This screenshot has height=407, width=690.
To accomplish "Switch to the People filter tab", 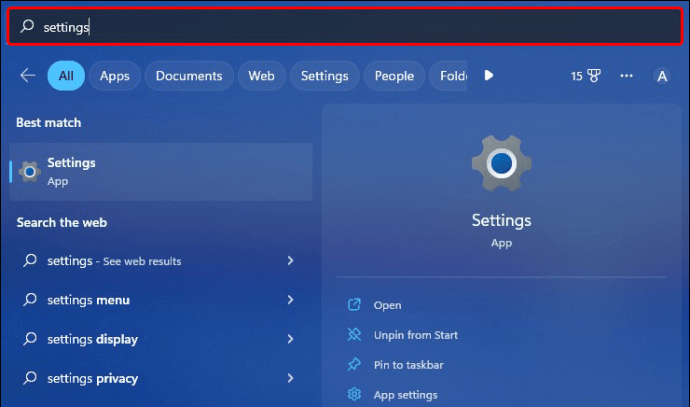I will [x=393, y=76].
